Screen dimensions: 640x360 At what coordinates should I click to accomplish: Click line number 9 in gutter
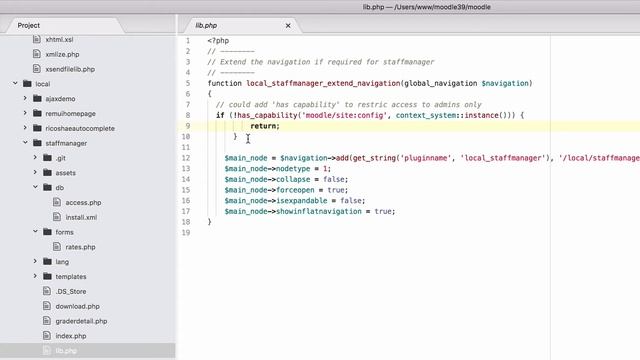(x=188, y=126)
